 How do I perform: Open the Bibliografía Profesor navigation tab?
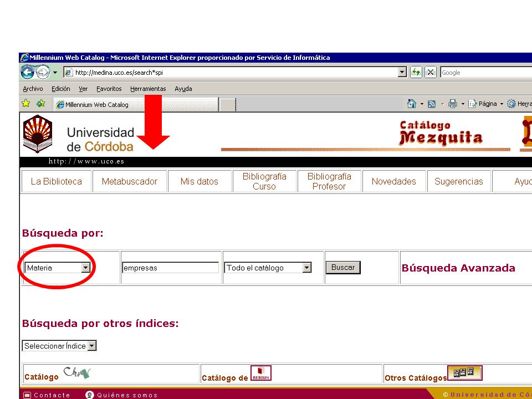(x=329, y=182)
